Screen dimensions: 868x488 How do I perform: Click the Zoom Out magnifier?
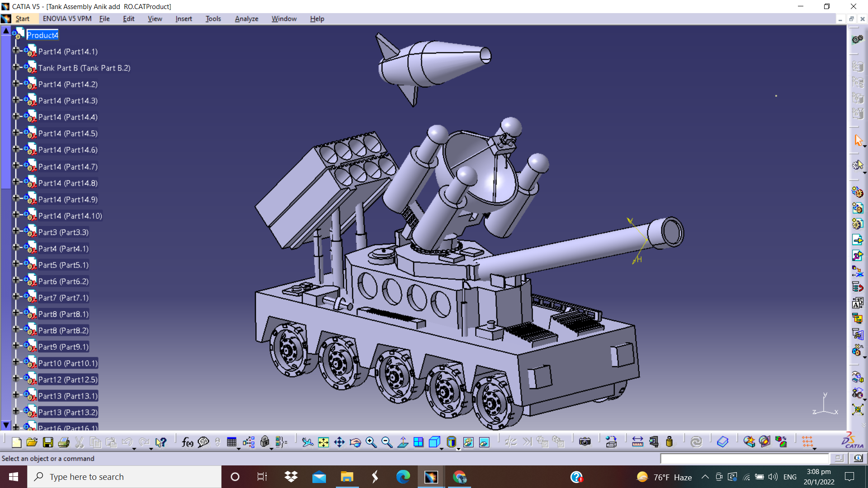point(387,442)
